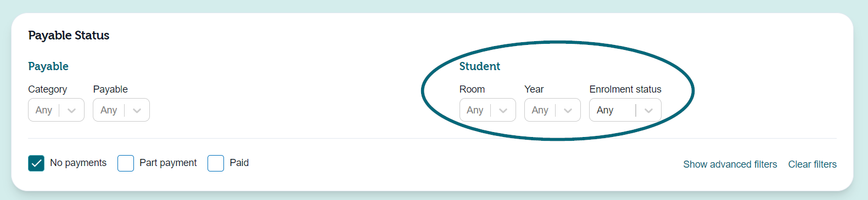
Task: Enable the Part payment checkbox
Action: click(126, 163)
